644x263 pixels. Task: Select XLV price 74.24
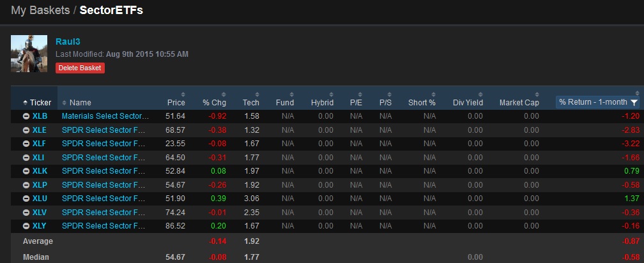pyautogui.click(x=175, y=213)
